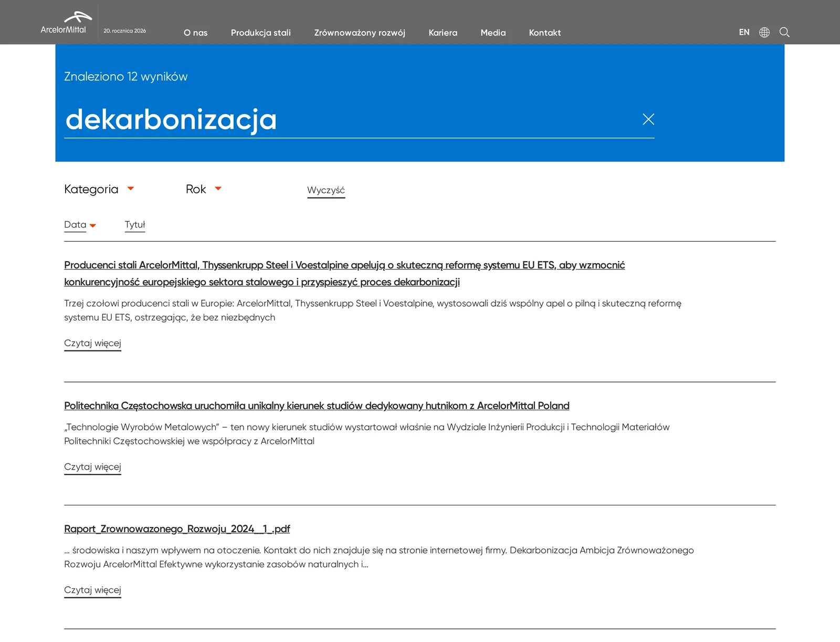The image size is (840, 642).
Task: Open the Kariera menu
Action: coord(443,33)
